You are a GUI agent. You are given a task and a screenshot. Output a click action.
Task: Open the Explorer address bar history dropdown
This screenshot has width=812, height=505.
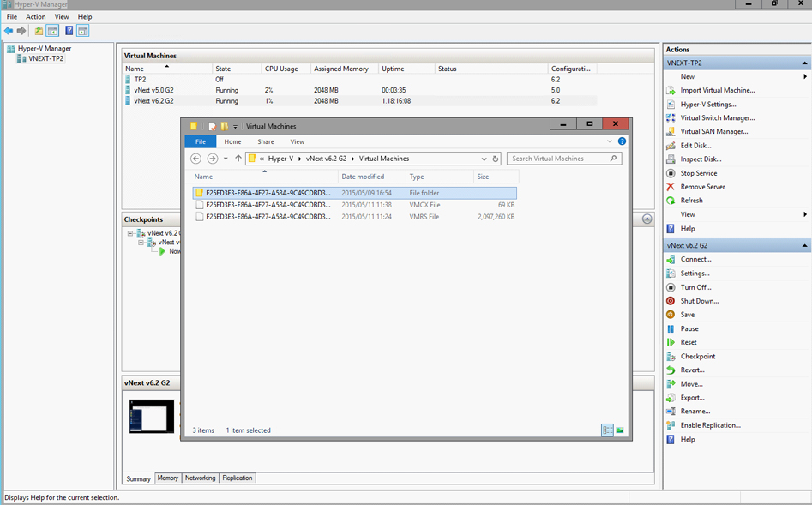click(484, 159)
